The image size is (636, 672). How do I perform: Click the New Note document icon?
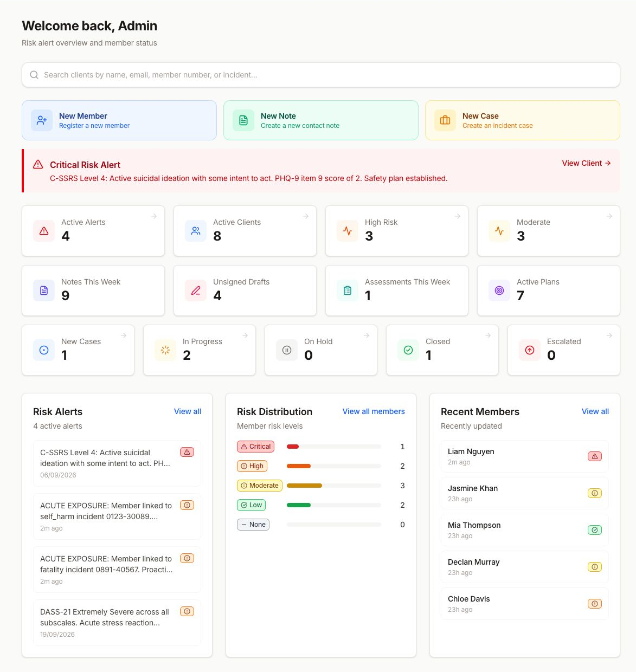click(243, 120)
